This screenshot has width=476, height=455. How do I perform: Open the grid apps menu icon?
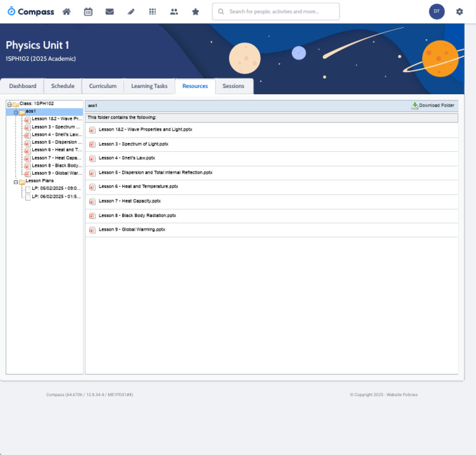[x=152, y=12]
